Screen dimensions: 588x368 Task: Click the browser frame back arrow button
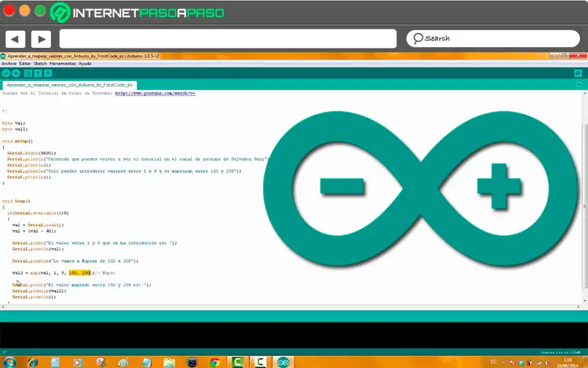pos(15,39)
